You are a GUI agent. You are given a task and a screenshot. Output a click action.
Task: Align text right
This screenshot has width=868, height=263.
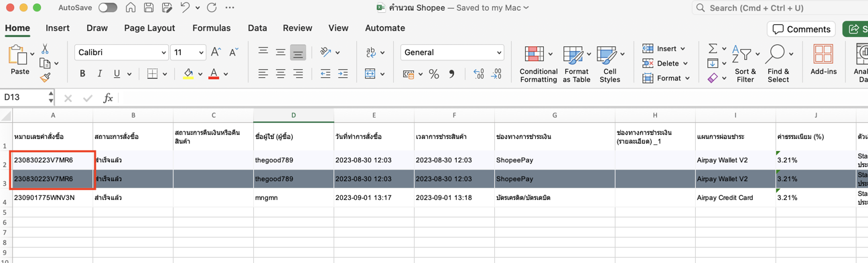298,74
